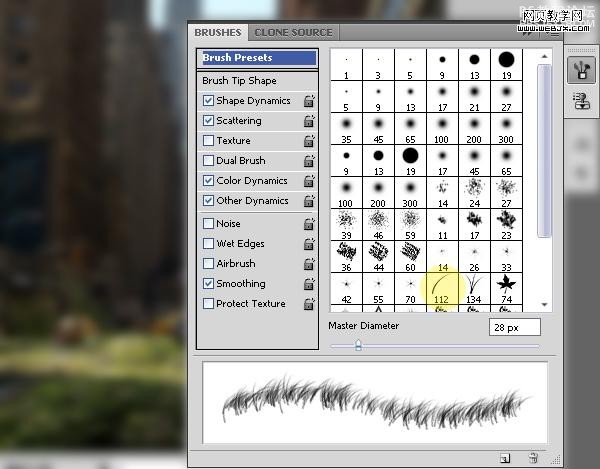Open the Brushes panel dock icon
600x469 pixels.
[x=582, y=70]
